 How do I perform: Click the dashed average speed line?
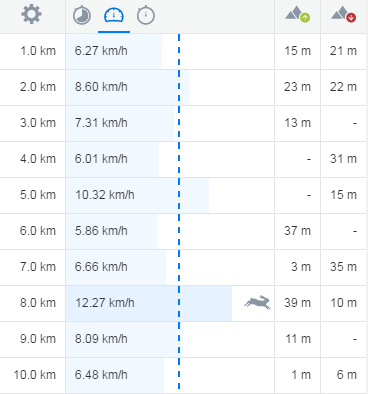[179, 212]
